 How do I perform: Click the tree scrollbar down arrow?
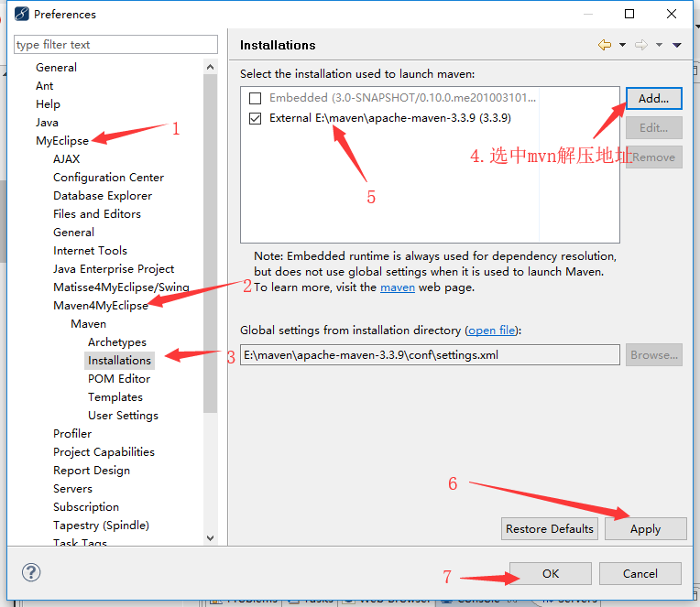210,537
